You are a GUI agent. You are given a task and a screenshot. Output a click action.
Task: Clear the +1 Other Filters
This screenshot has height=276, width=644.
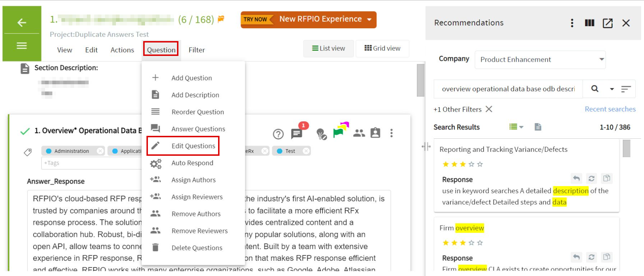pyautogui.click(x=489, y=109)
